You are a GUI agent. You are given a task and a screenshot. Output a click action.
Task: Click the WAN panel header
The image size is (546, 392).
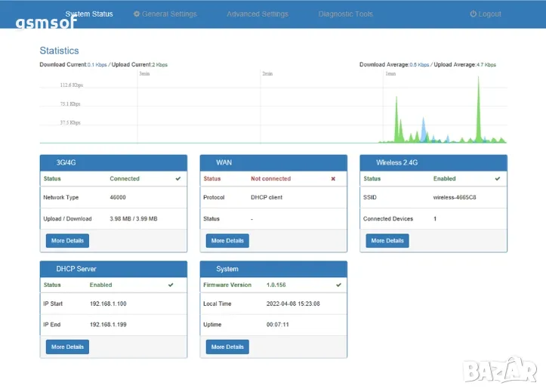coord(273,162)
